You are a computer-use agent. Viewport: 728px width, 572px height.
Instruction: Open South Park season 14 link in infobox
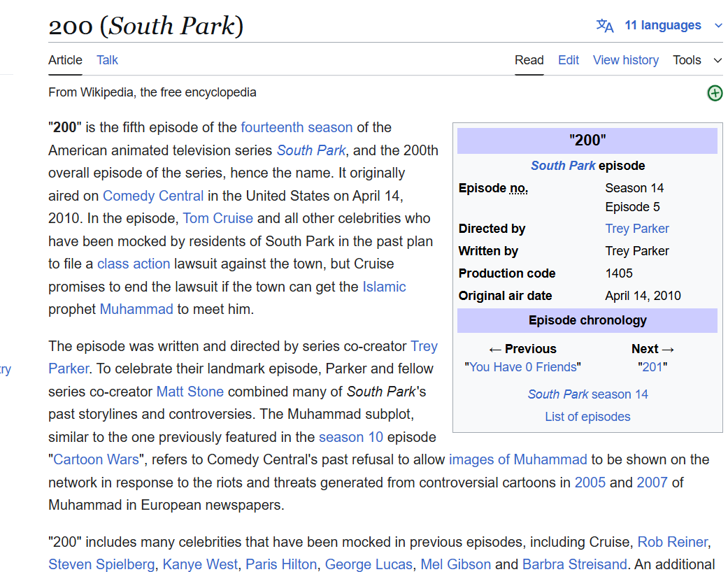pyautogui.click(x=588, y=394)
